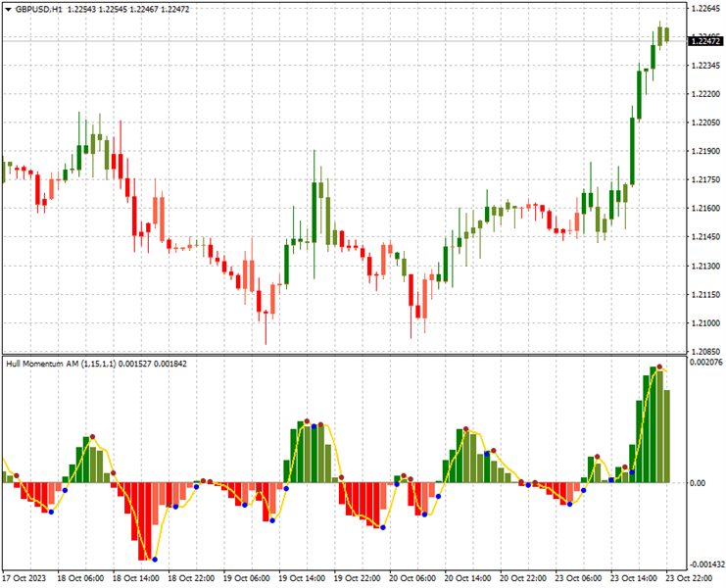Click indicator scale zero level 0.00
Viewport: 726px width, 588px height.
698,483
